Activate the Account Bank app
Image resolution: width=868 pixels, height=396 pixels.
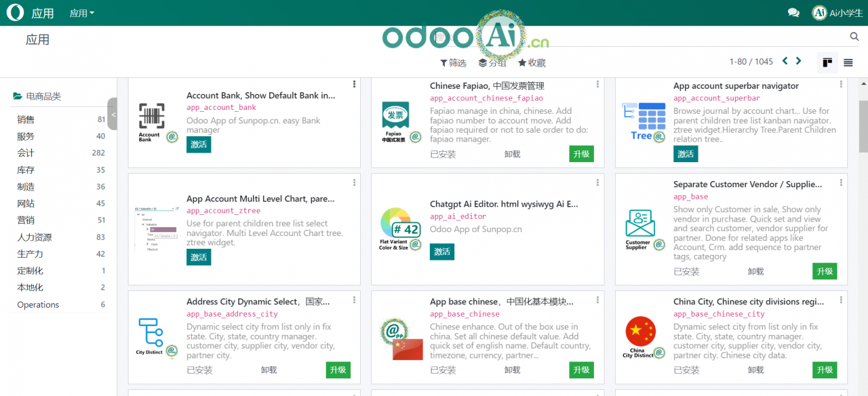[x=199, y=144]
